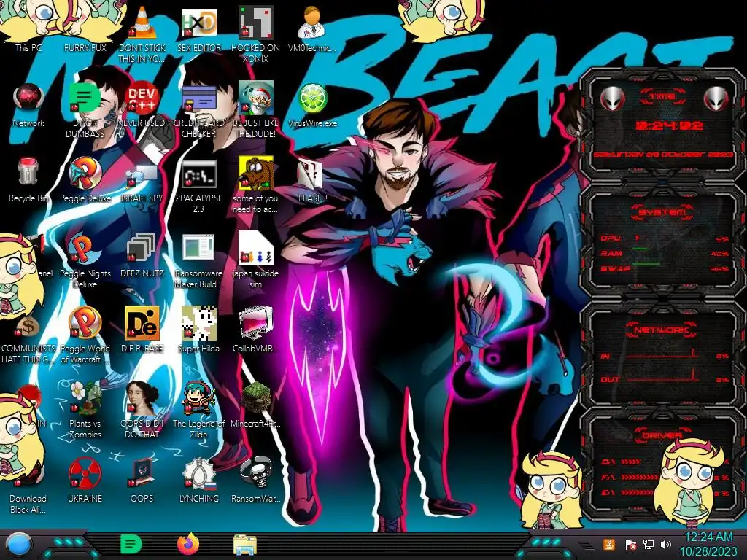747x560 pixels.
Task: Launch The Legend of Zilda
Action: (198, 411)
